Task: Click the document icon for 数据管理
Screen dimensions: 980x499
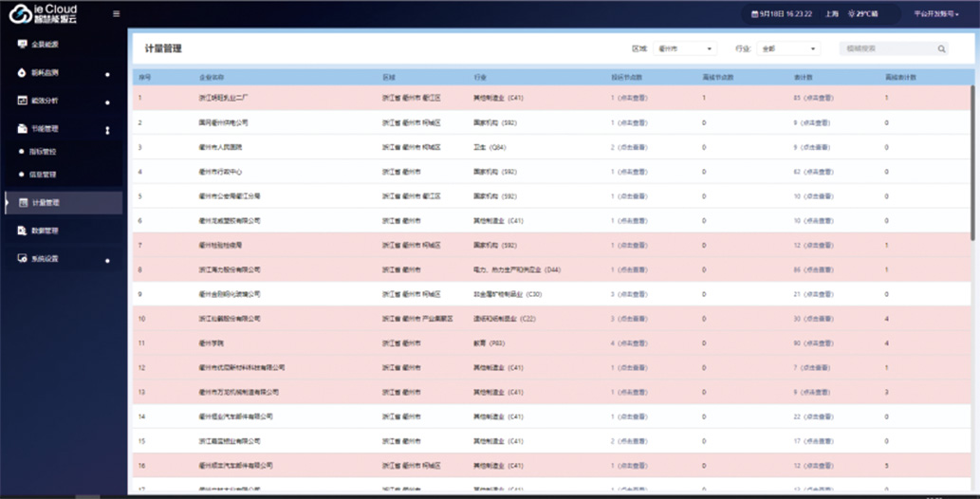Action: [23, 231]
